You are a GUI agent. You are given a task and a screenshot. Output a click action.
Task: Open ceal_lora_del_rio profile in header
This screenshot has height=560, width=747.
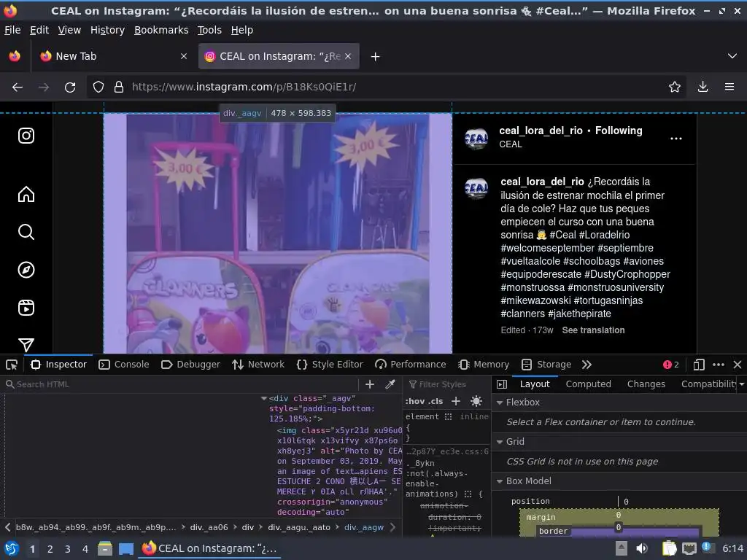(541, 131)
